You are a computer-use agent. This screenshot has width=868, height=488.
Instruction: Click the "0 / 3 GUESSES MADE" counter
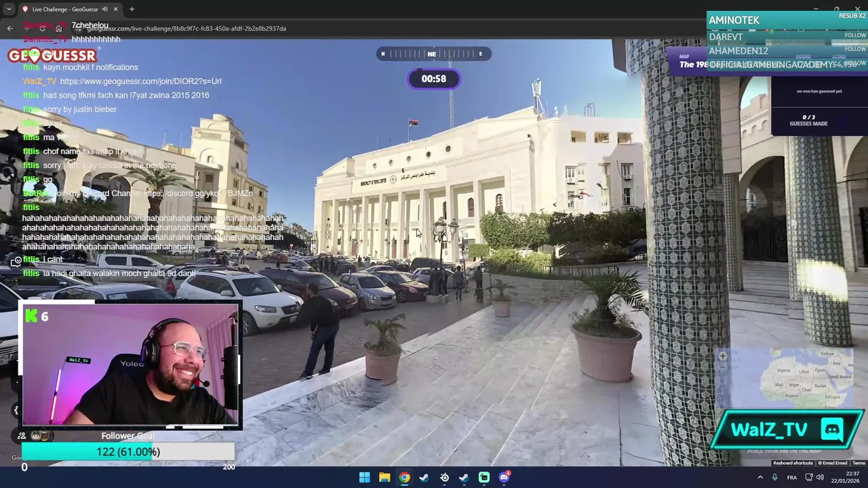(x=808, y=121)
